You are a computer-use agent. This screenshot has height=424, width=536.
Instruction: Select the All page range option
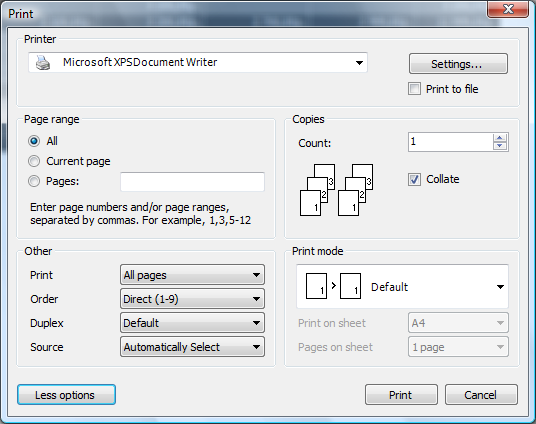point(34,141)
